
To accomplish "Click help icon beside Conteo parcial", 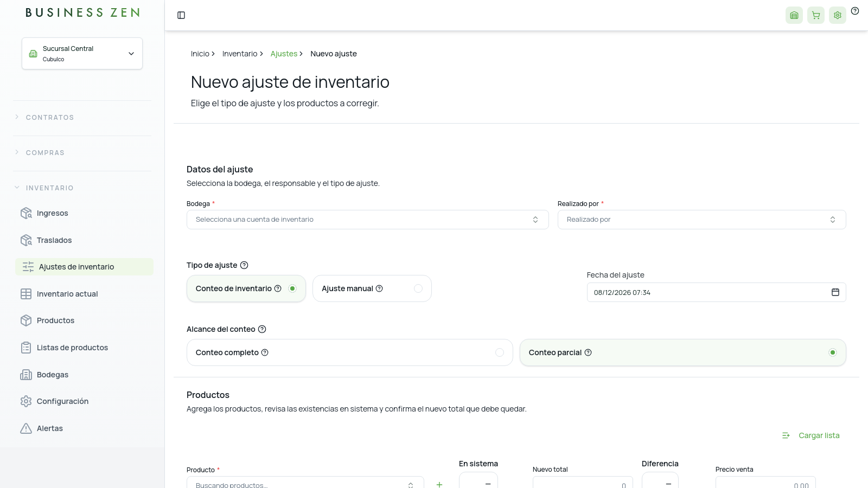I will click(588, 352).
